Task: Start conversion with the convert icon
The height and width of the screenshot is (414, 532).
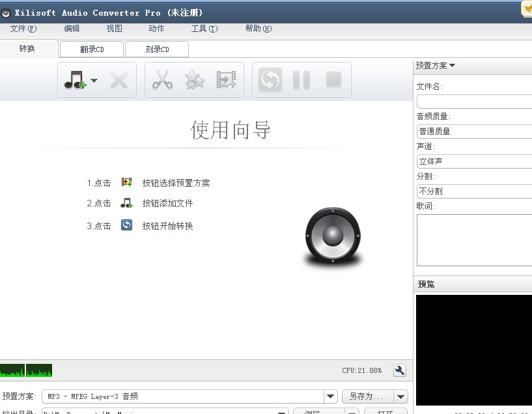Action: (x=270, y=80)
